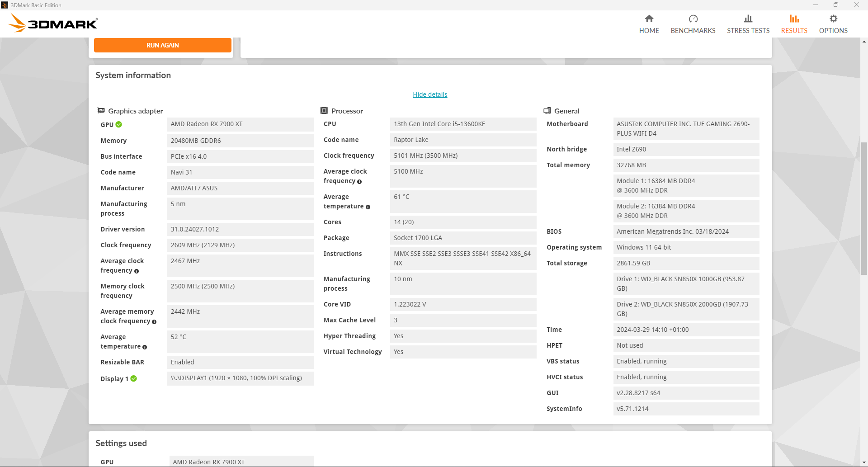Image resolution: width=868 pixels, height=467 pixels.
Task: Switch to Stress Tests tab
Action: coord(748,24)
